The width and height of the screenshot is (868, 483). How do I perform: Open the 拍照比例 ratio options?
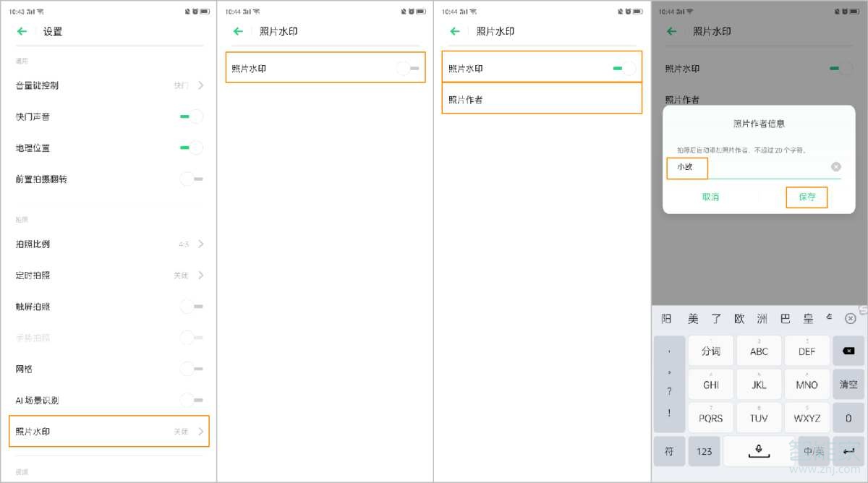tap(109, 244)
